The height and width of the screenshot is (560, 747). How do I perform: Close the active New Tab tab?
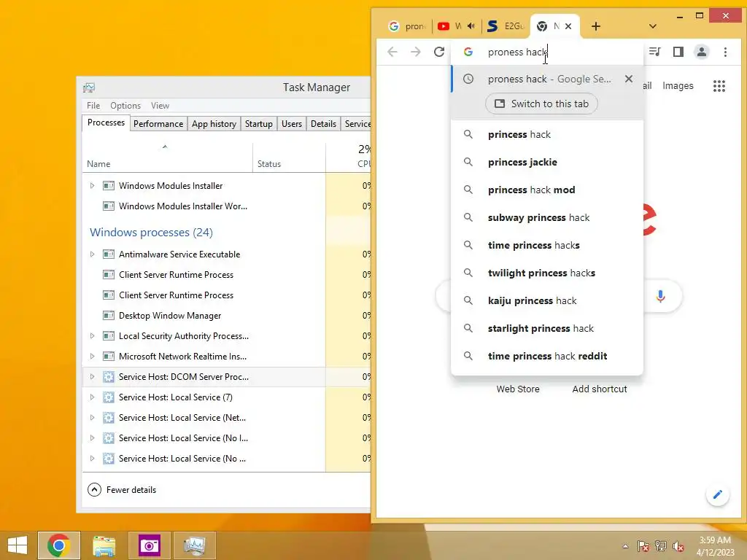click(x=568, y=26)
